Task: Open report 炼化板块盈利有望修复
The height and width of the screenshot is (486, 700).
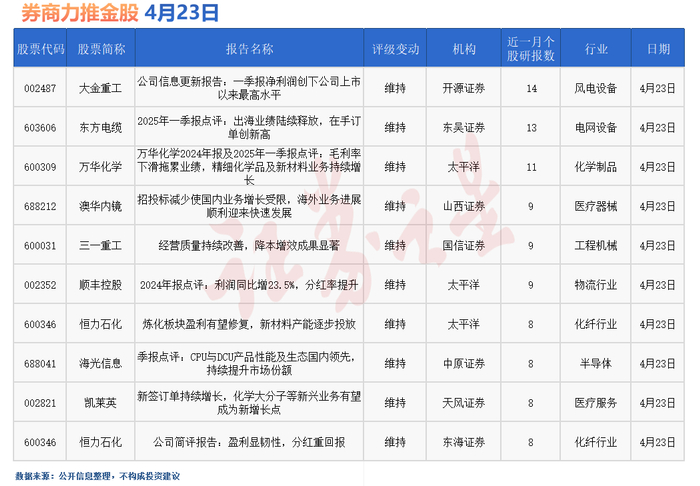Action: pyautogui.click(x=249, y=324)
